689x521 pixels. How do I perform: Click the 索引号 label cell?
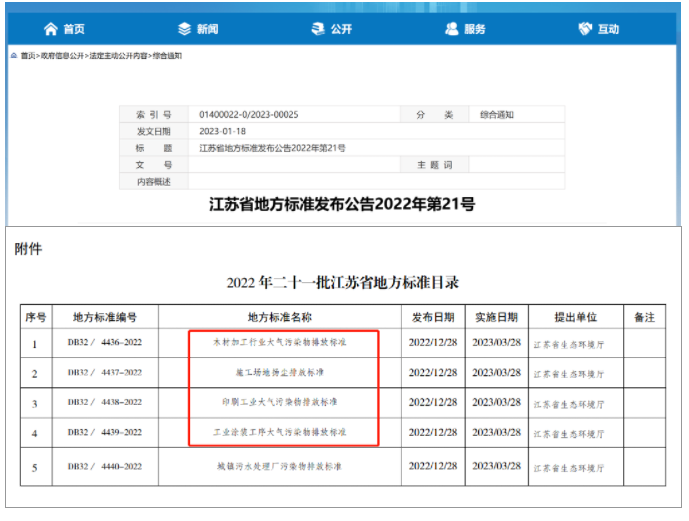pyautogui.click(x=154, y=115)
